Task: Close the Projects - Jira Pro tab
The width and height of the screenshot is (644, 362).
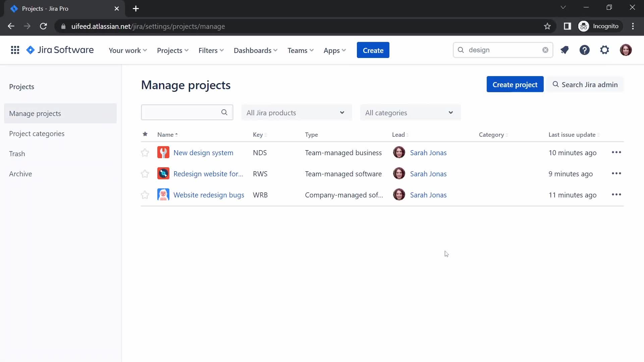Action: (117, 9)
